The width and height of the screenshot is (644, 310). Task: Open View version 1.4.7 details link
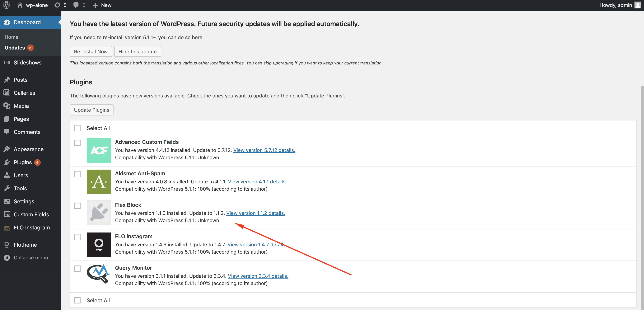pos(257,245)
